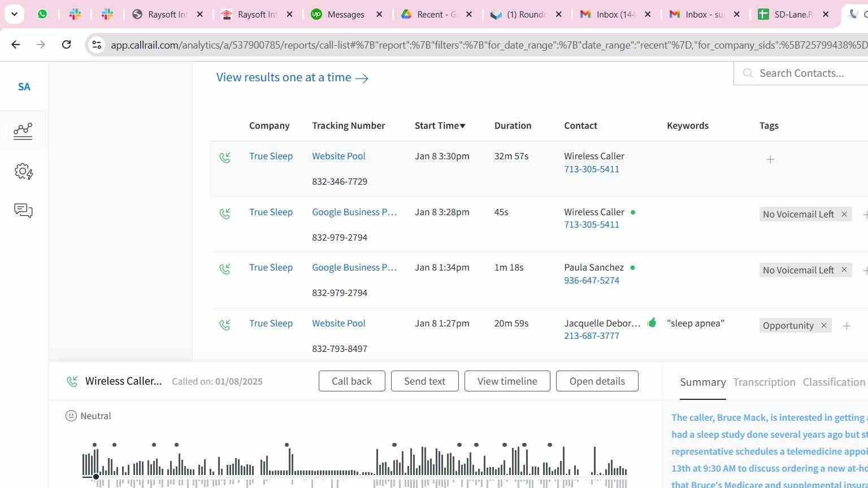Image resolution: width=868 pixels, height=488 pixels.
Task: Click the recording playhead scrubber handle
Action: (96, 477)
